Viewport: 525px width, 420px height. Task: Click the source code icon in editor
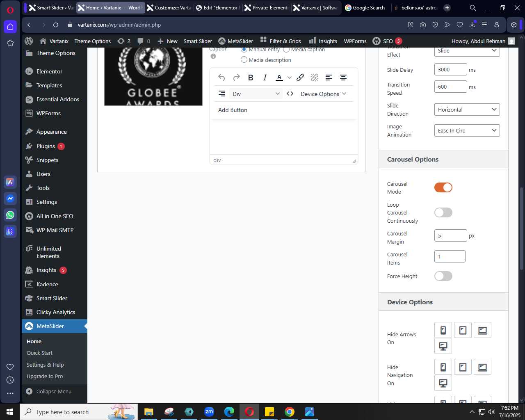click(x=290, y=94)
